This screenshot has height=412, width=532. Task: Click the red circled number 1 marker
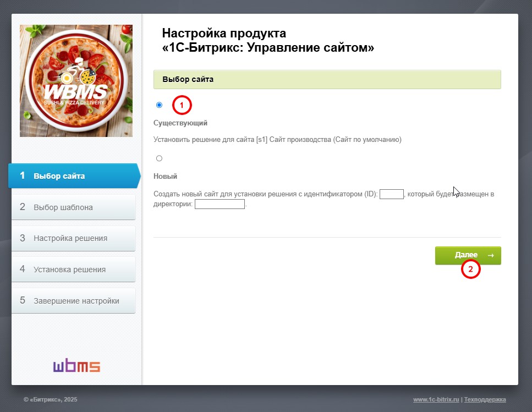(x=182, y=105)
